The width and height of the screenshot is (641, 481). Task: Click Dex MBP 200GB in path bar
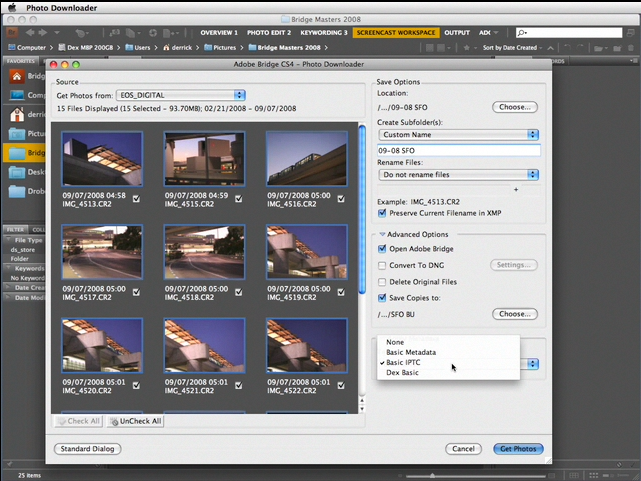(85, 47)
